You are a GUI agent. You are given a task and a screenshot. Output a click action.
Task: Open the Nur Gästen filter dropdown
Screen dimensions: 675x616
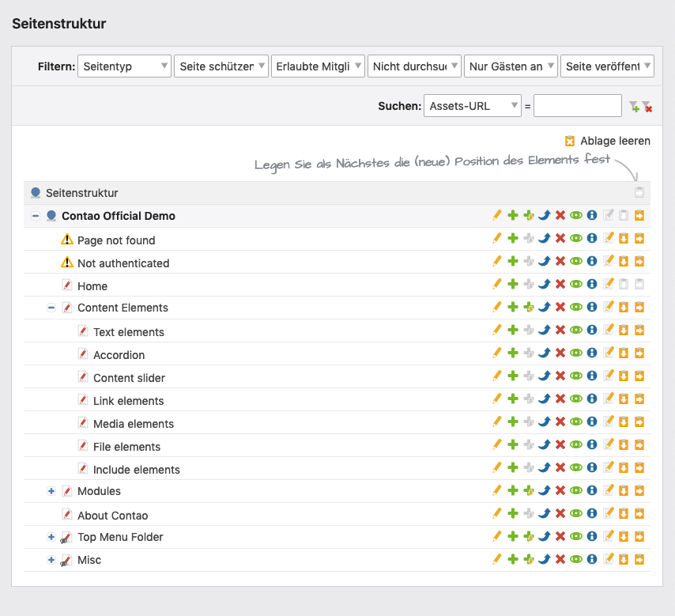click(511, 66)
